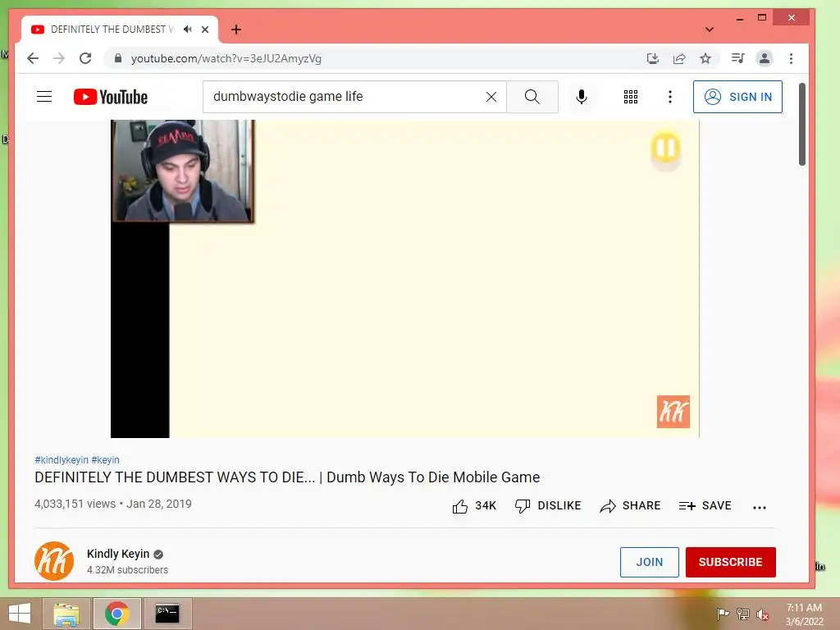Like the video with thumbs up
The image size is (840, 630).
[474, 505]
